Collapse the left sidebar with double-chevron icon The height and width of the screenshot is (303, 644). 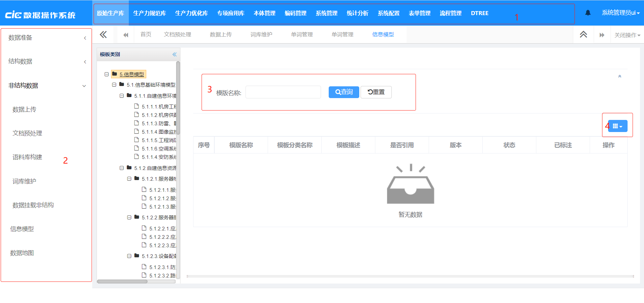click(103, 35)
